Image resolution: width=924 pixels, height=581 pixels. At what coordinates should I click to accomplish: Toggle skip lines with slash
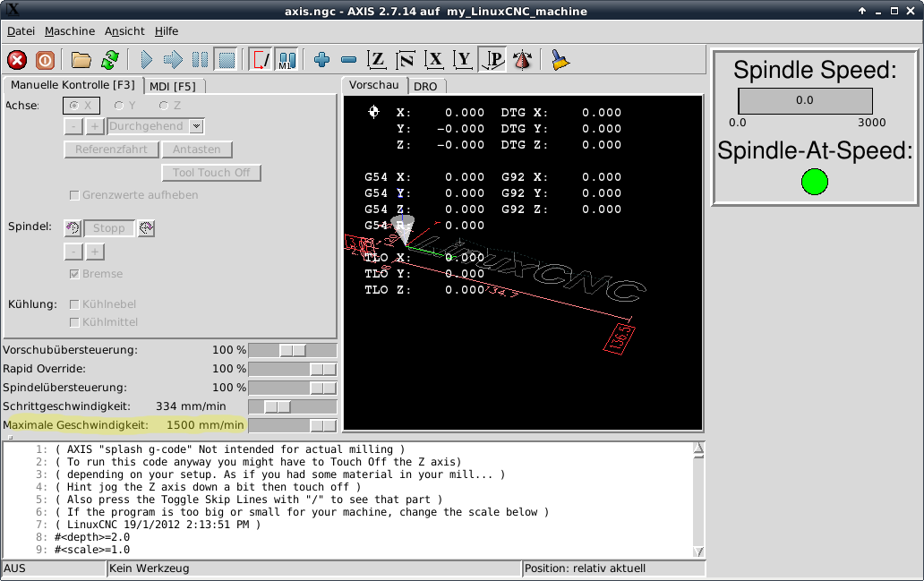pyautogui.click(x=261, y=60)
